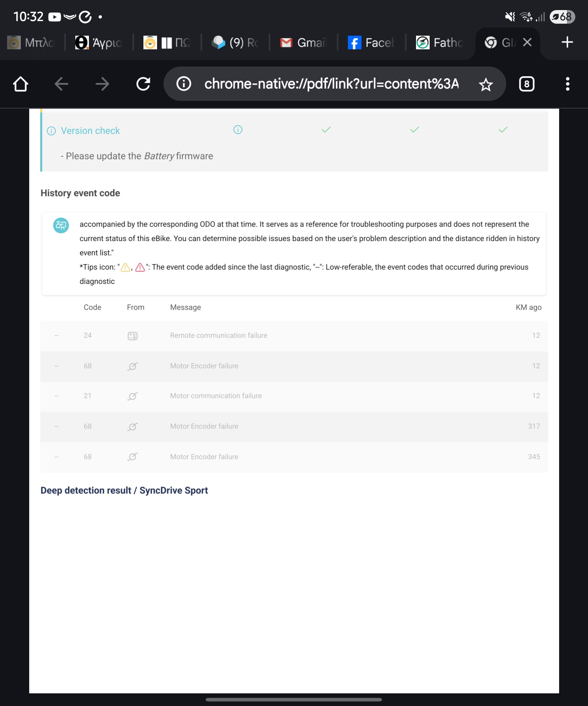Click the Message column header
588x706 pixels.
coord(185,307)
